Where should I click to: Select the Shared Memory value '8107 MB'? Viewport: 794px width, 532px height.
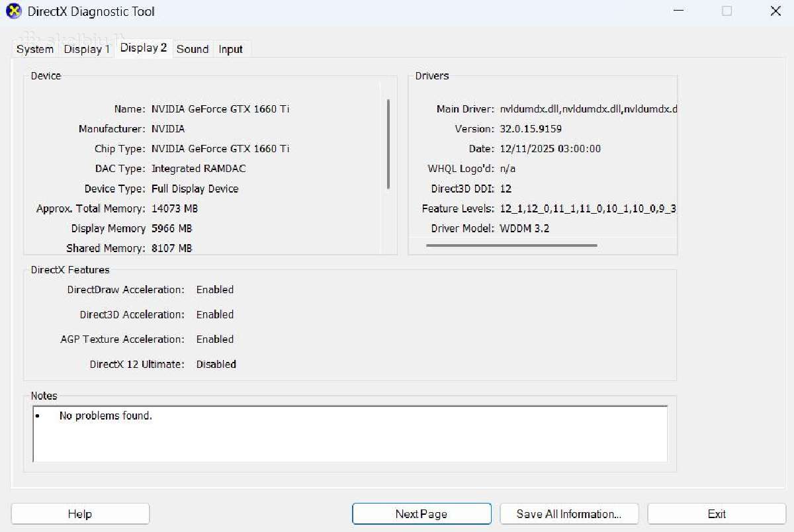point(172,248)
